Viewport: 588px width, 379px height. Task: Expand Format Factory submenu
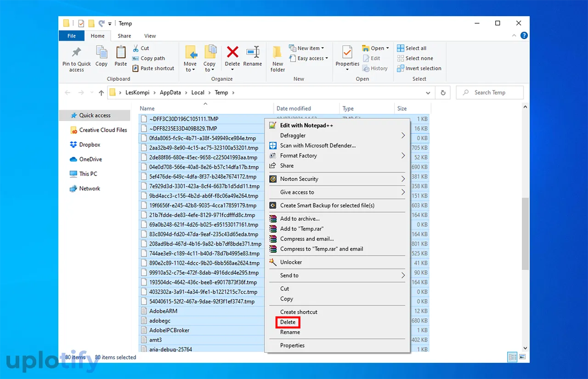[x=338, y=156]
